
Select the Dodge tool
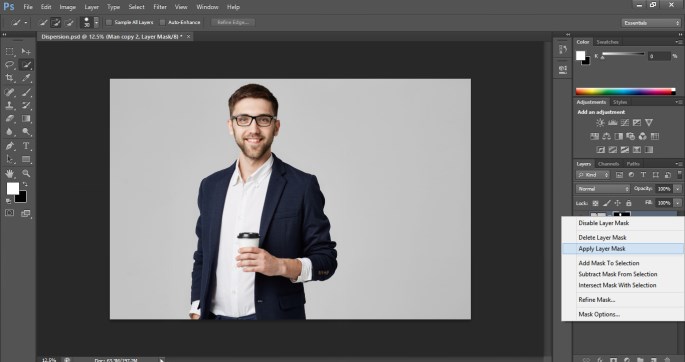click(x=26, y=131)
